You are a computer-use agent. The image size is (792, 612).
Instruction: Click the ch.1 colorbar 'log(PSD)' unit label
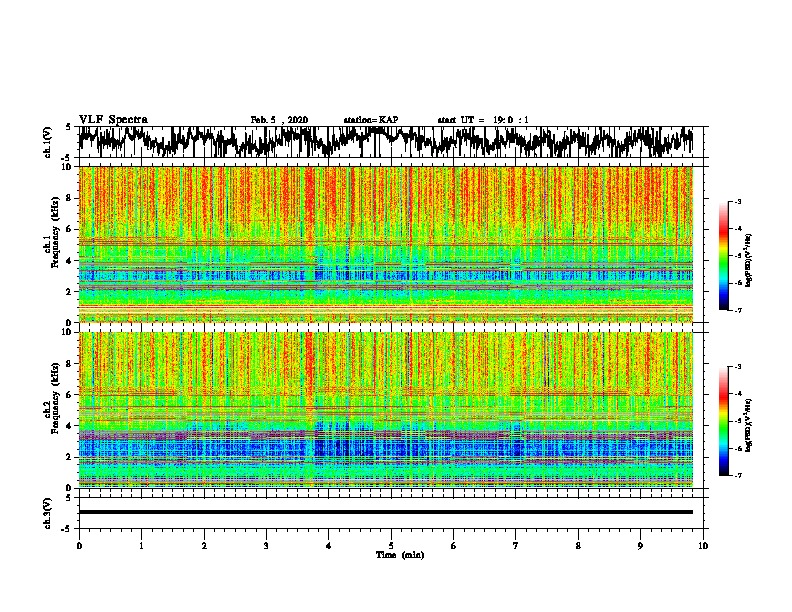click(749, 261)
